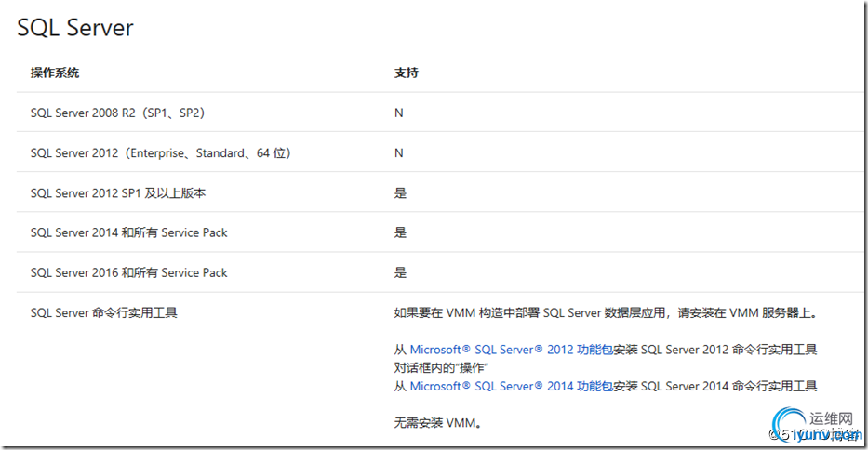Open the Microsoft SQL Server 2012 功能包 link
The image size is (868, 450).
point(512,350)
